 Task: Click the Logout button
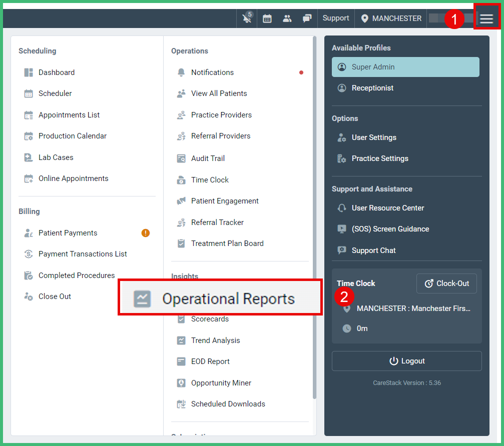[406, 360]
